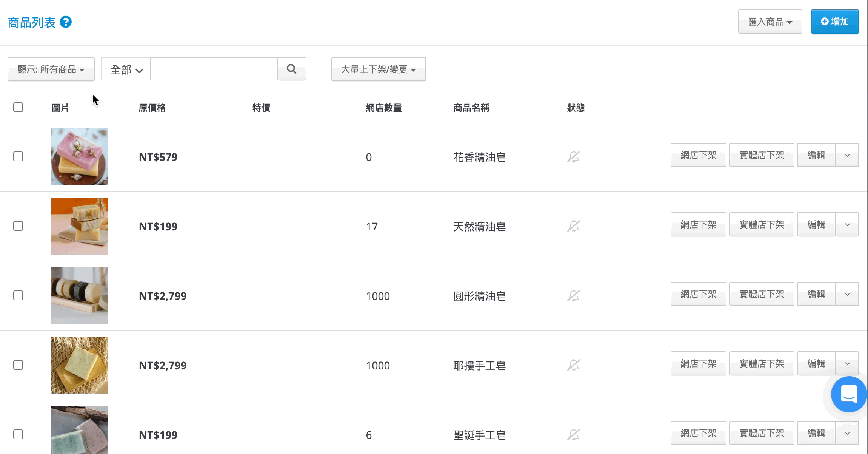Click the muted bell icon for 圓形精油皂
The image size is (868, 454).
point(573,295)
